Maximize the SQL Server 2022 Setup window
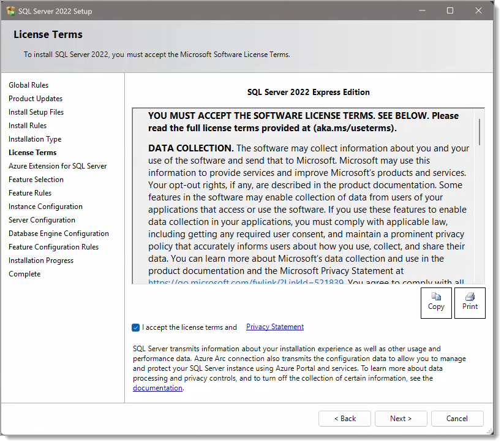The image size is (504, 445). [450, 10]
